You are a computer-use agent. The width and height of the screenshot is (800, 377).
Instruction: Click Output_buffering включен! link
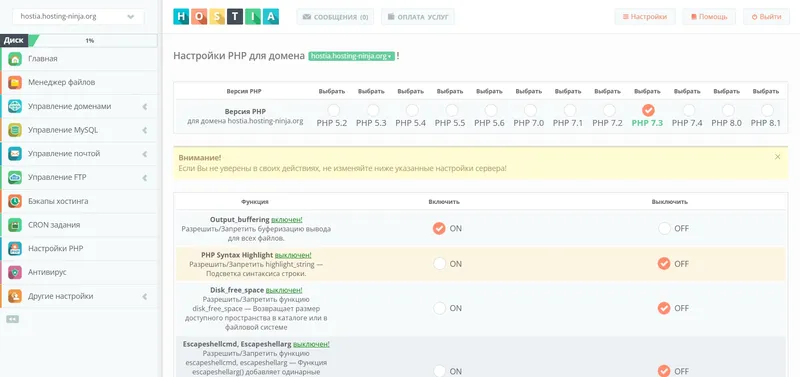click(287, 219)
